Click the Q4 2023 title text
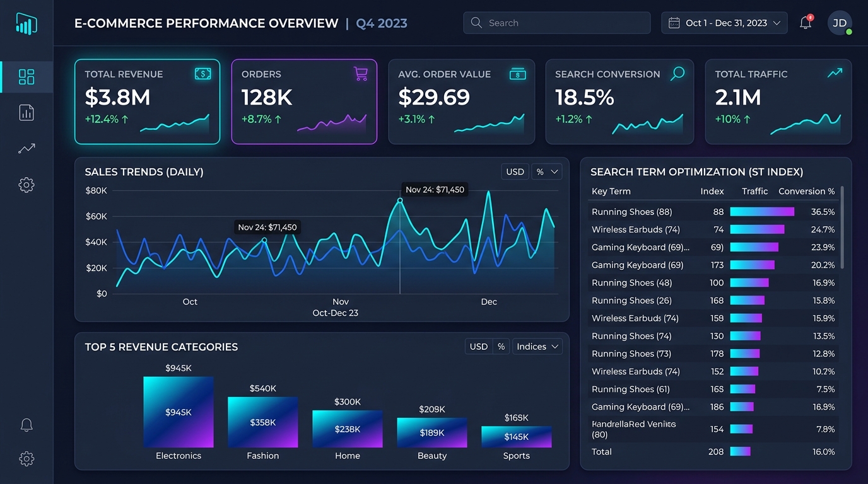The image size is (868, 484). click(382, 23)
